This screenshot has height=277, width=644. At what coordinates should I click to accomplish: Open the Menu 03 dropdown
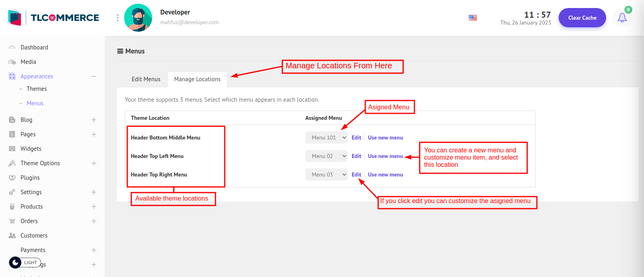[326, 174]
